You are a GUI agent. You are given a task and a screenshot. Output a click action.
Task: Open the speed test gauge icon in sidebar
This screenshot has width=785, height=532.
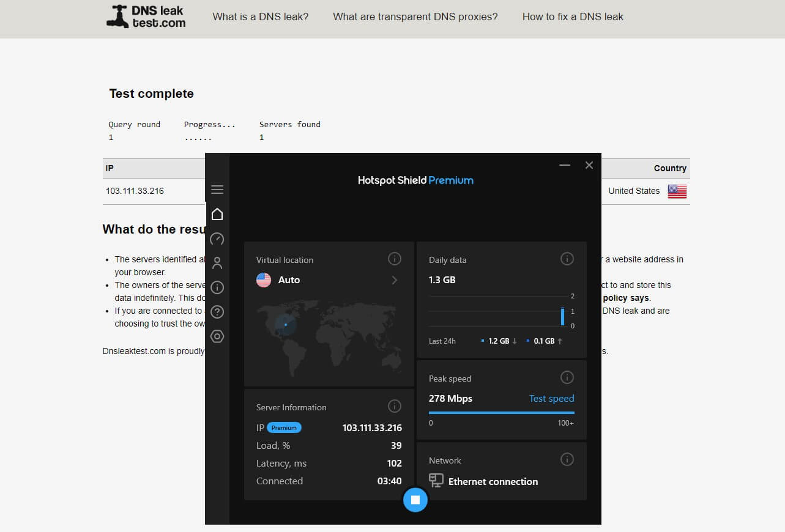(217, 238)
